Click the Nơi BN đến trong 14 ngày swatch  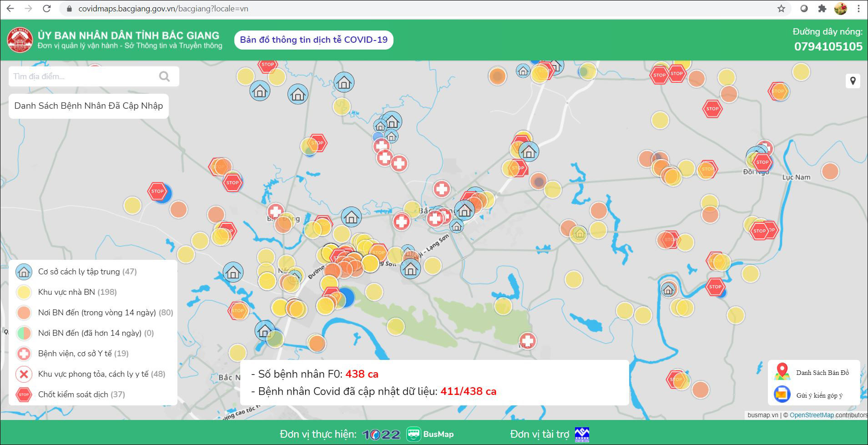click(24, 313)
